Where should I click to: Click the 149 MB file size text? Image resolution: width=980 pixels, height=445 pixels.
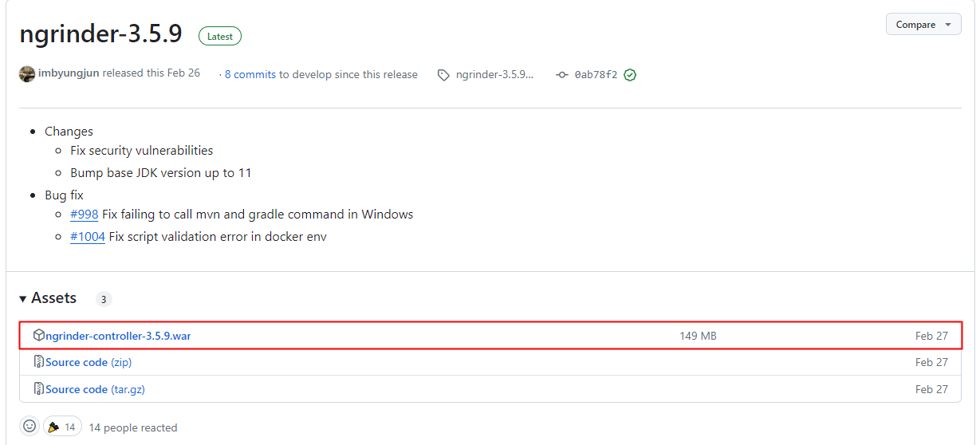point(699,336)
